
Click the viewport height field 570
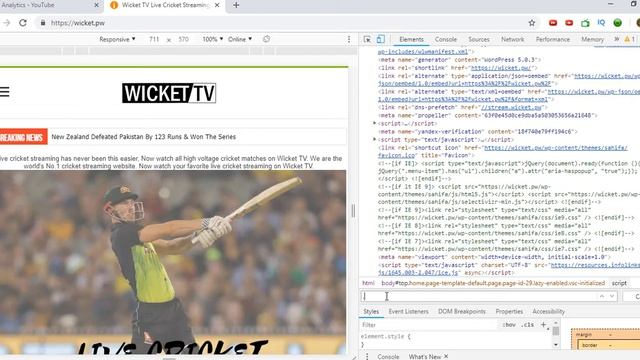tap(184, 39)
